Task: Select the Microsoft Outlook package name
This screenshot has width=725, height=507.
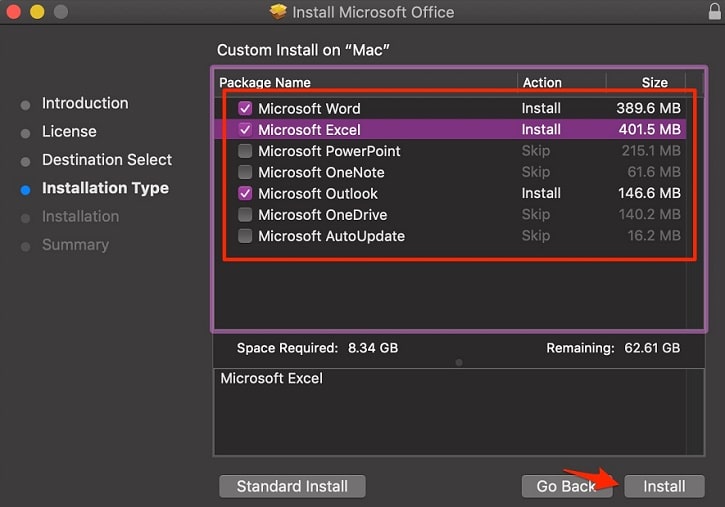Action: point(318,194)
